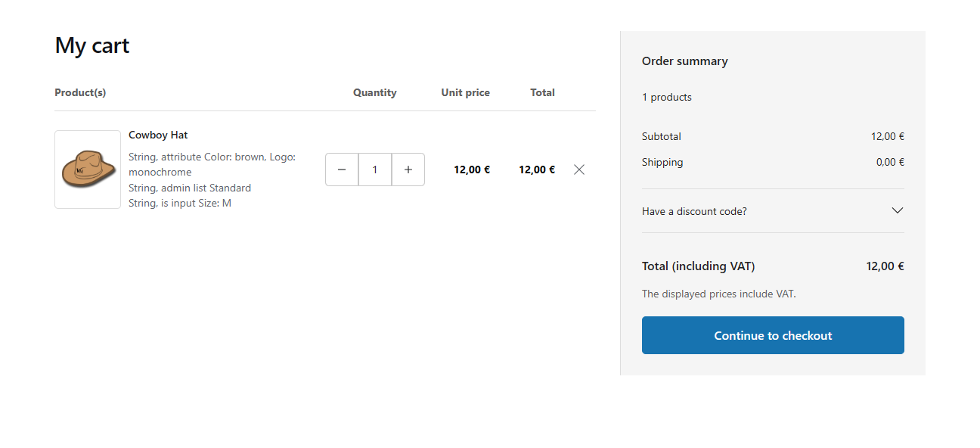Increase Cowboy Hat quantity with plus button

408,170
